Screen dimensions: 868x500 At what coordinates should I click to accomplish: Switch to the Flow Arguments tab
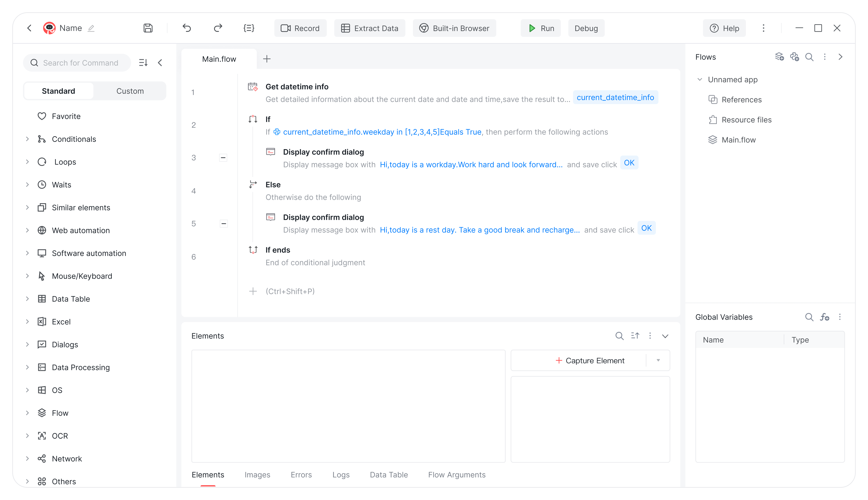[x=456, y=475]
